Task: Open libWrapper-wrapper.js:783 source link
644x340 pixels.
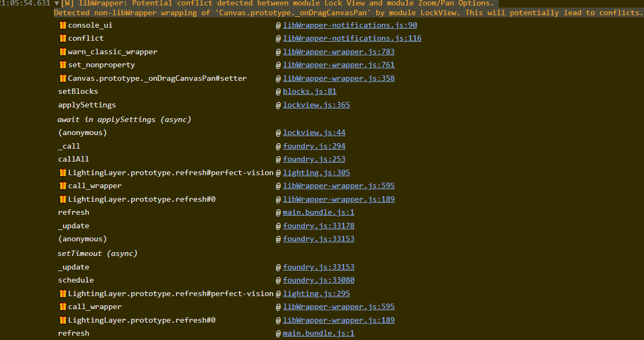Action: (339, 52)
